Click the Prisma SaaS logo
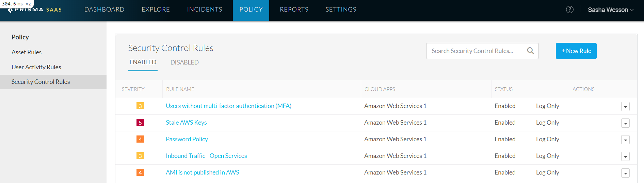 (35, 10)
